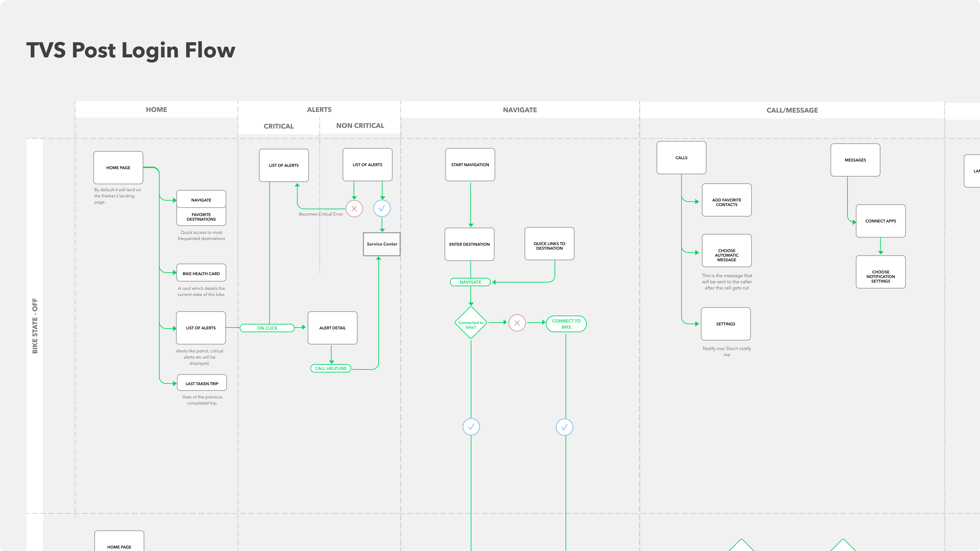Click the green ON CLICK pill label
The image size is (980, 551).
click(x=267, y=328)
